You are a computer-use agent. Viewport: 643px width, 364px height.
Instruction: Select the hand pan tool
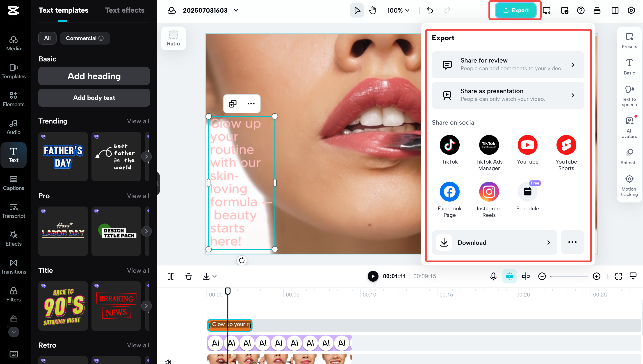coord(372,11)
